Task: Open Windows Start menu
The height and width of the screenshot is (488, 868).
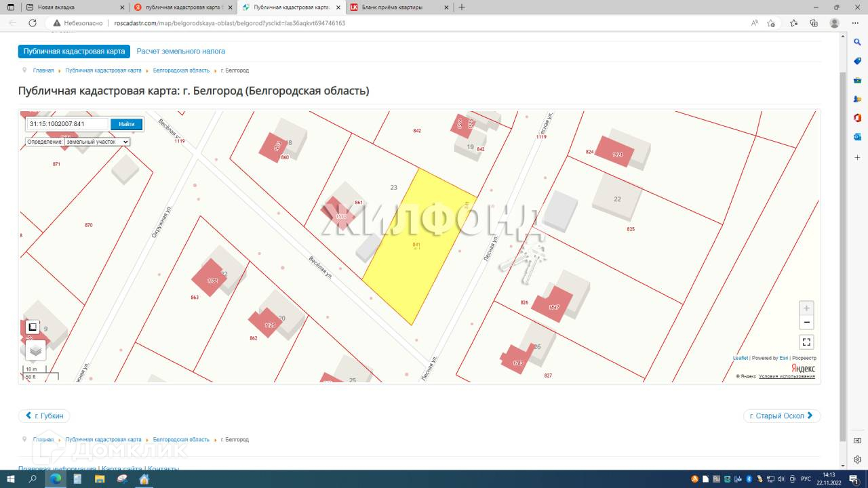Action: pos(11,479)
